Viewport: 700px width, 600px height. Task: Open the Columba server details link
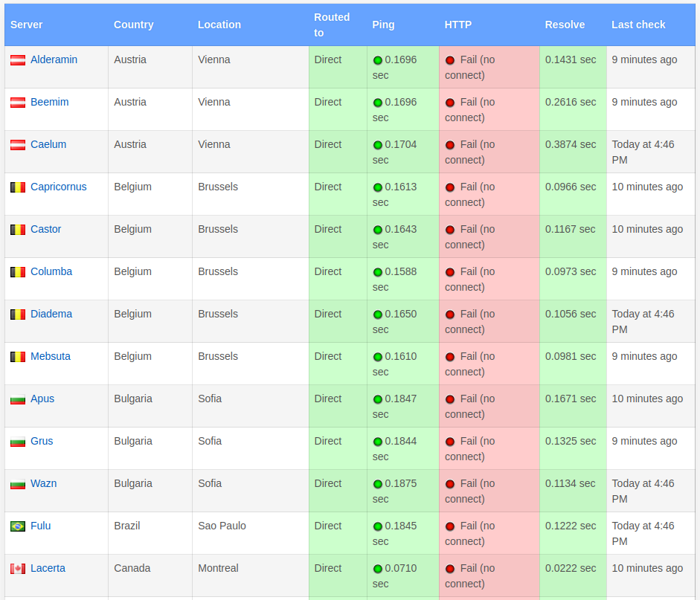51,271
